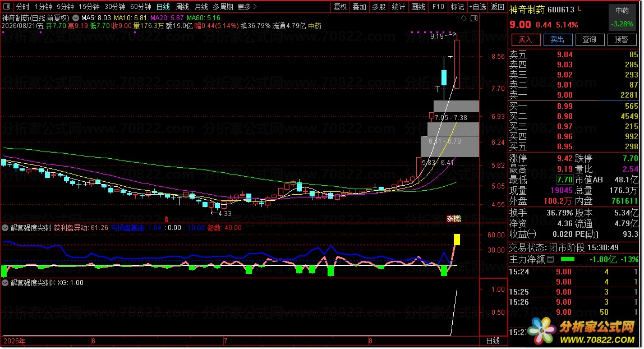This screenshot has width=644, height=349.
Task: Click the month 8 timeline marker
Action: coord(370,341)
